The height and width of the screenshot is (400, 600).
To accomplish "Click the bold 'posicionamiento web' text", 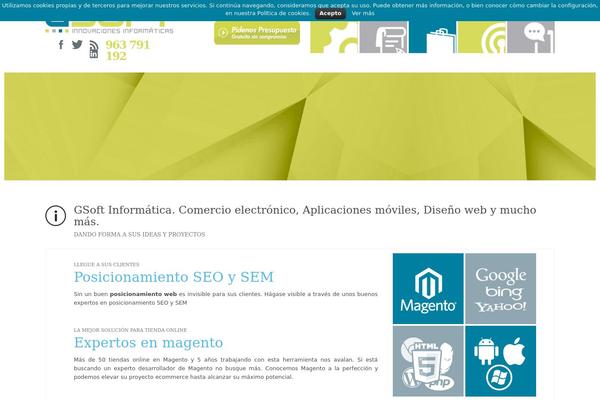I will tap(143, 294).
